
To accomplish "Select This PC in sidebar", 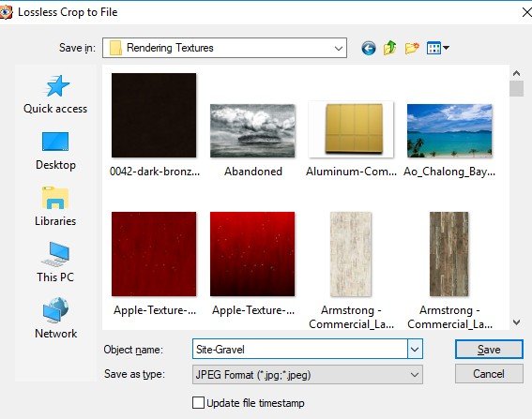I will coord(55,262).
